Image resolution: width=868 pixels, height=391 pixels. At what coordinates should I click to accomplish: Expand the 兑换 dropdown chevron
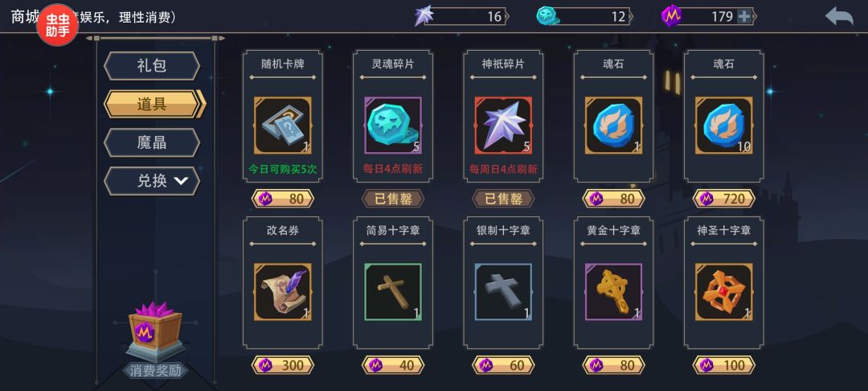[x=182, y=180]
